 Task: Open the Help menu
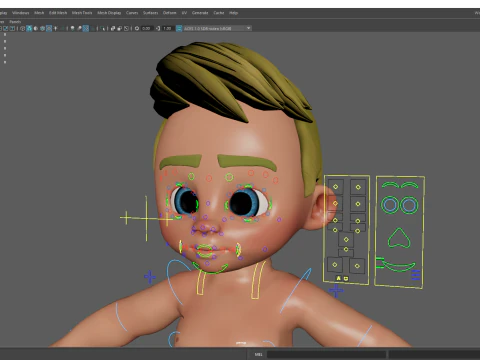[x=233, y=13]
